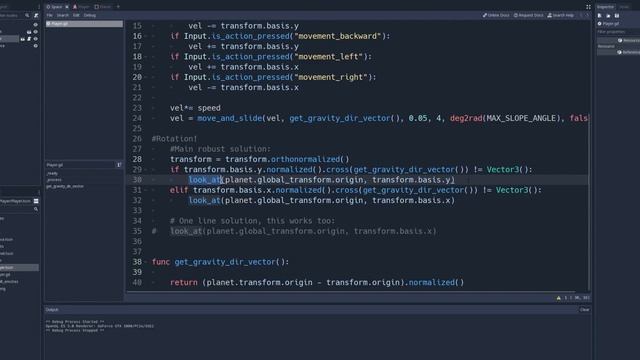This screenshot has width=640, height=360.
Task: Click the load resource icon in Inspector
Action: 608,16
